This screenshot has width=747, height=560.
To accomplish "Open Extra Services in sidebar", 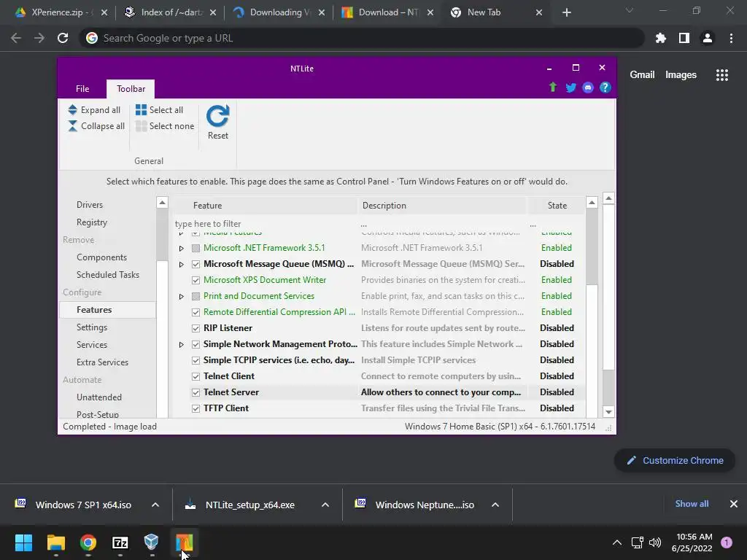I will point(102,362).
